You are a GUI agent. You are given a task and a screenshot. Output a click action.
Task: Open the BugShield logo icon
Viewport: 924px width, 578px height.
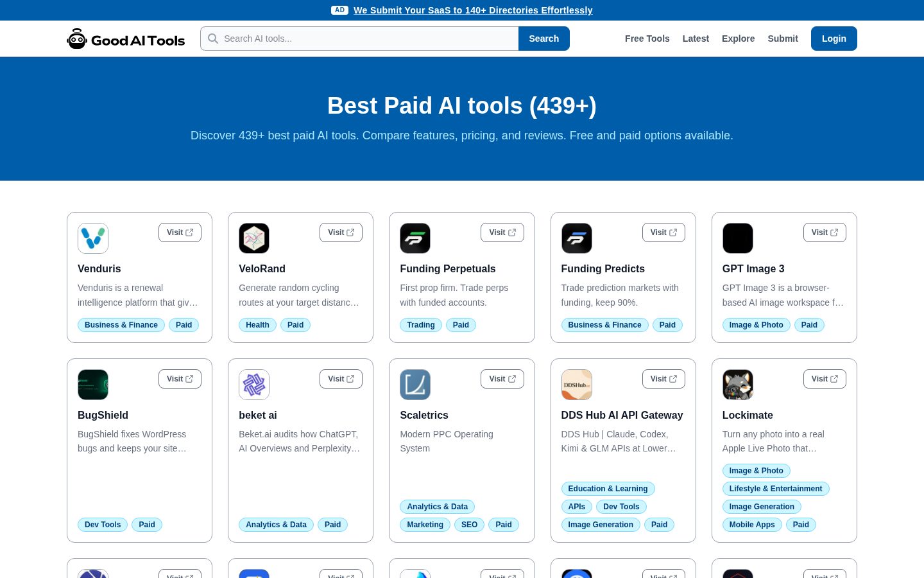tap(93, 385)
